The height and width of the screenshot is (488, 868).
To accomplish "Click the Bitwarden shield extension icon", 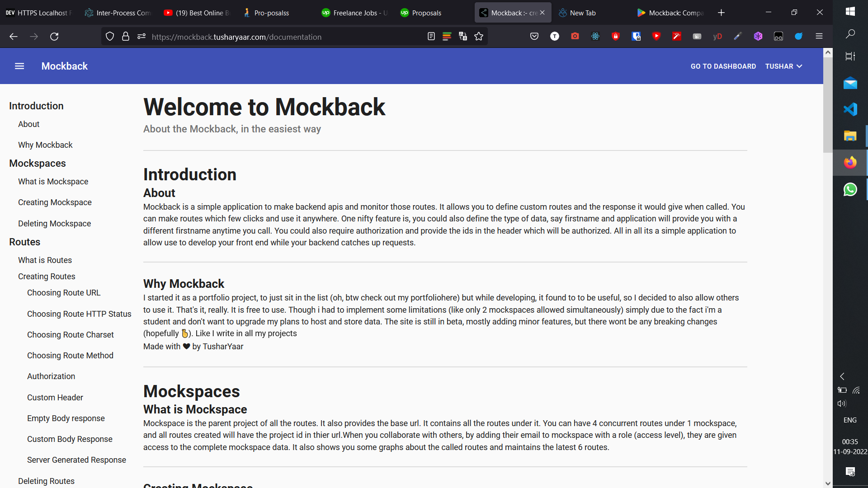I will (636, 37).
